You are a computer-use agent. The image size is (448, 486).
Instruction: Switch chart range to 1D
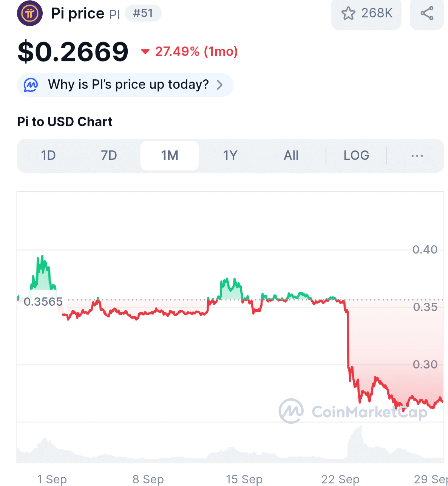48,156
